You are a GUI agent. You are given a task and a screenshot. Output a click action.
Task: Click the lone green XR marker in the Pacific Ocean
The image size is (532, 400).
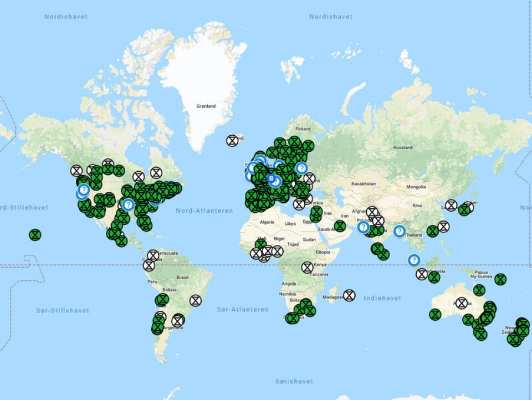[35, 235]
